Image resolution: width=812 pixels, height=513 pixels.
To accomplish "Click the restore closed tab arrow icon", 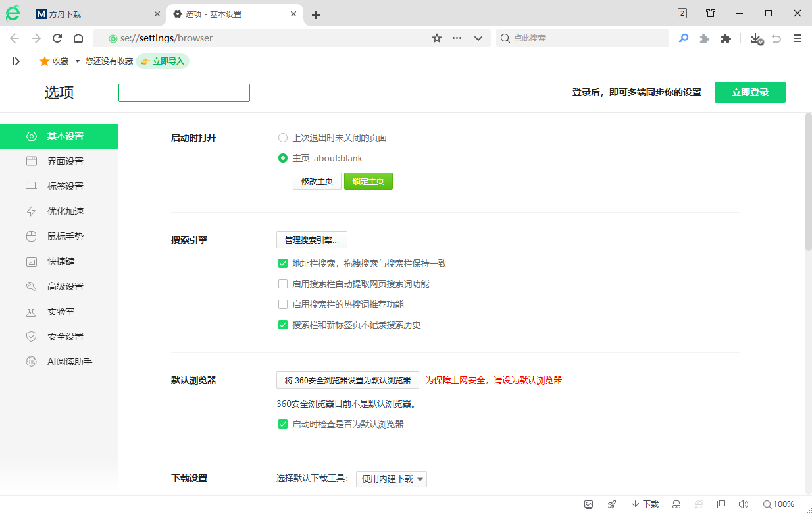I will tap(776, 38).
